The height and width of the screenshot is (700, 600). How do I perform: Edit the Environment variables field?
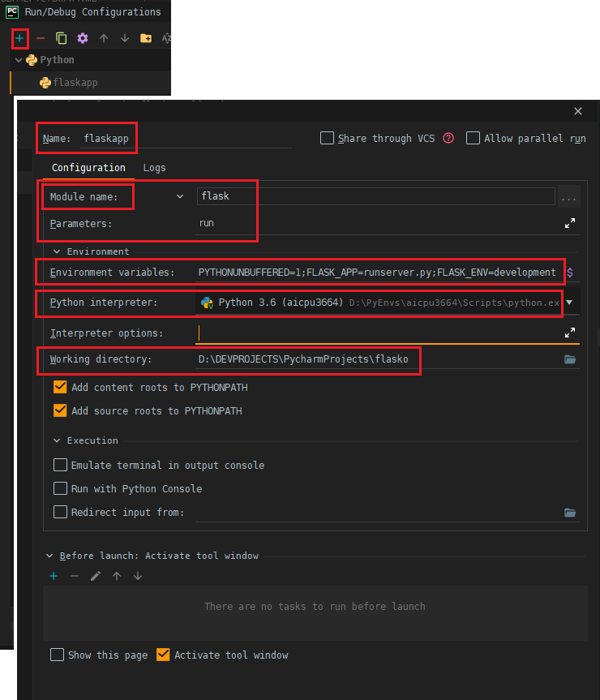pos(379,273)
